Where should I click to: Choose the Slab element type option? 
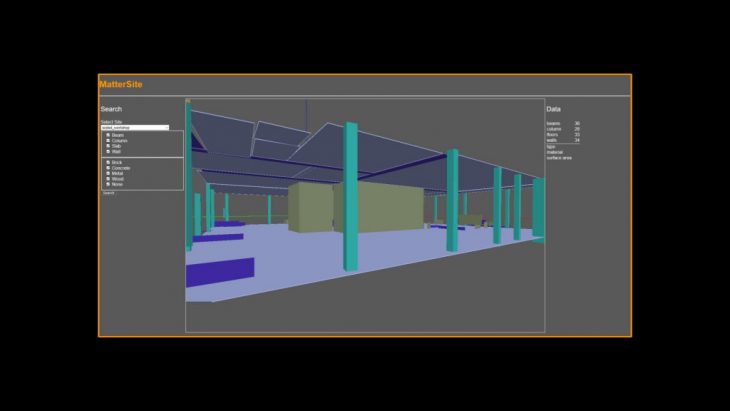108,145
